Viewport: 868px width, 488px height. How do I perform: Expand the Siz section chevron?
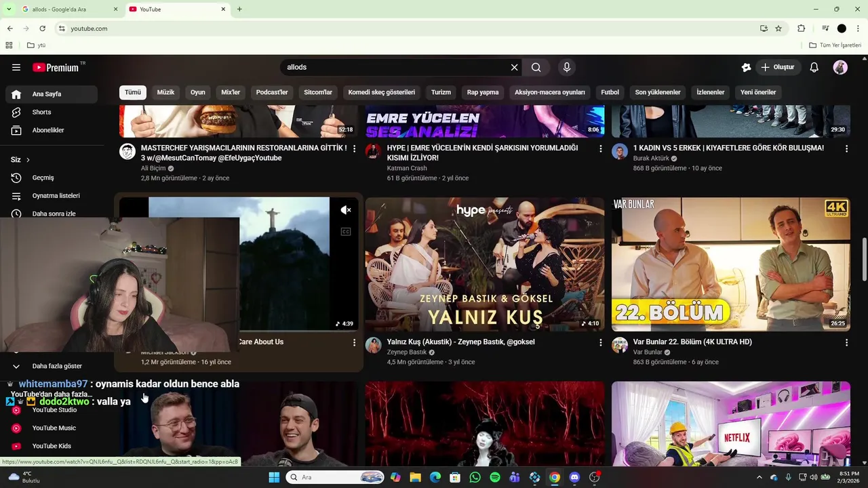pos(28,160)
